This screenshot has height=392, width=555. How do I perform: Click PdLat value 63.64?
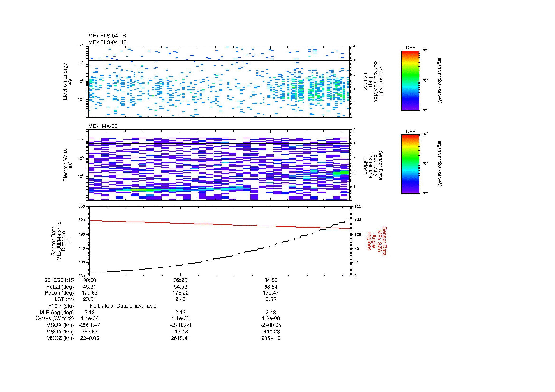point(271,287)
